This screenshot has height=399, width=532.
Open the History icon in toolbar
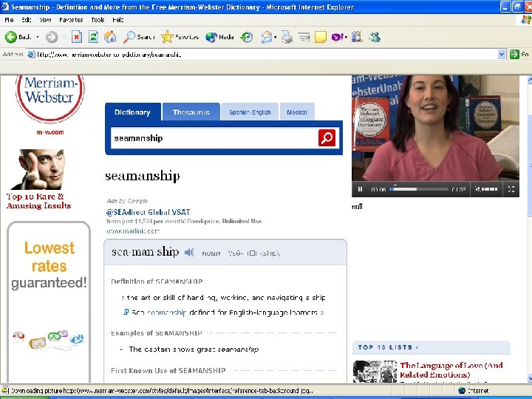point(247,37)
